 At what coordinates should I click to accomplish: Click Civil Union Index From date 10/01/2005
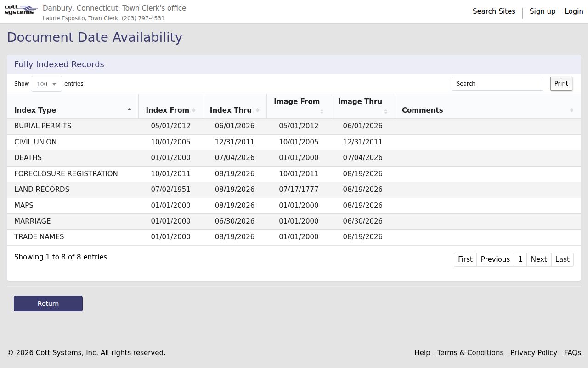point(170,142)
